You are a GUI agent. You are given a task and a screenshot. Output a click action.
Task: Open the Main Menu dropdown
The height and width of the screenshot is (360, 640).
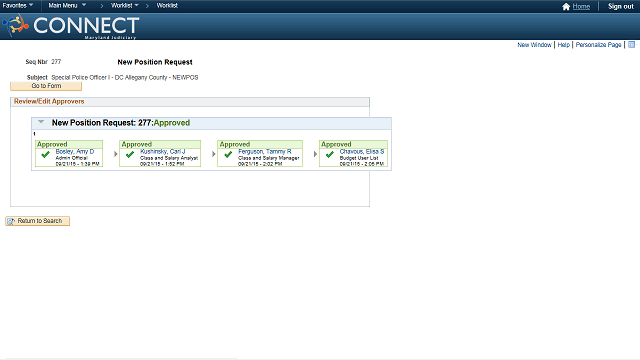pyautogui.click(x=67, y=5)
